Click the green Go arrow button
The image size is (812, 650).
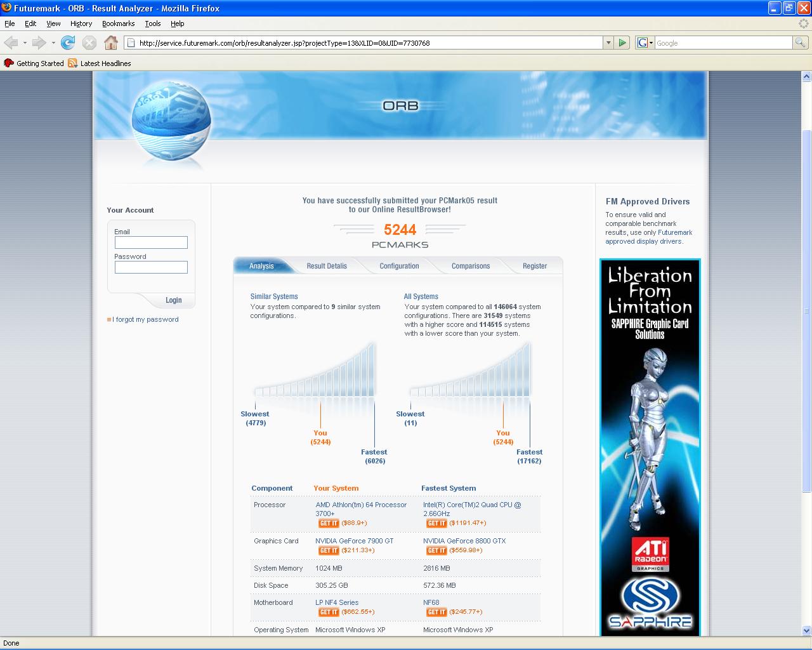point(622,43)
